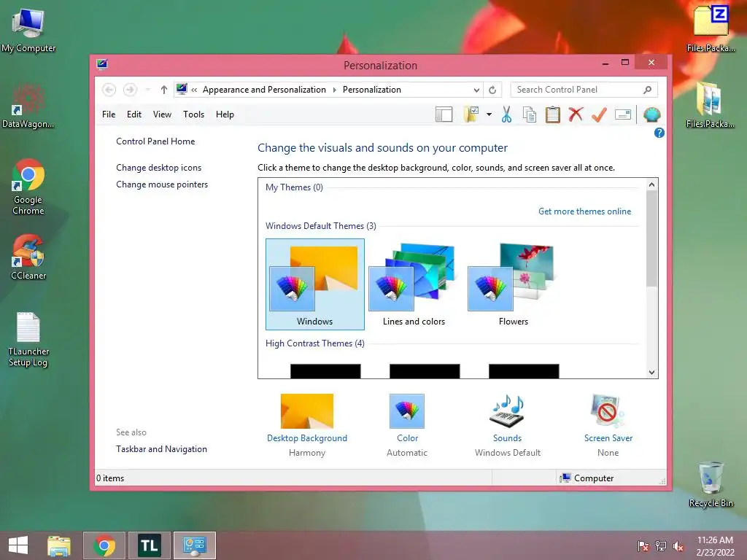Click Change desktop icons link
747x560 pixels.
coord(158,168)
